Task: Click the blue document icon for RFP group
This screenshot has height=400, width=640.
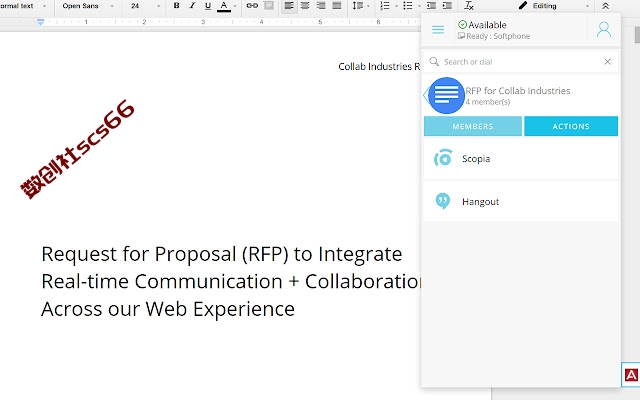Action: 447,95
